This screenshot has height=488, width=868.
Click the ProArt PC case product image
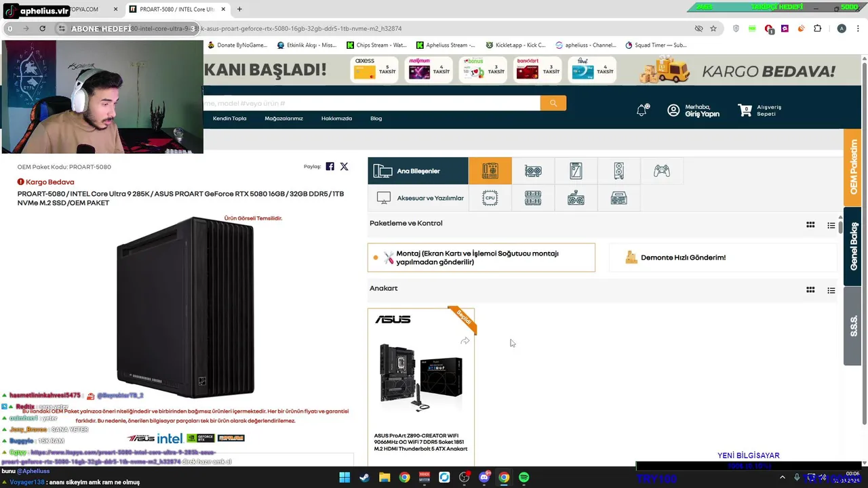[185, 306]
